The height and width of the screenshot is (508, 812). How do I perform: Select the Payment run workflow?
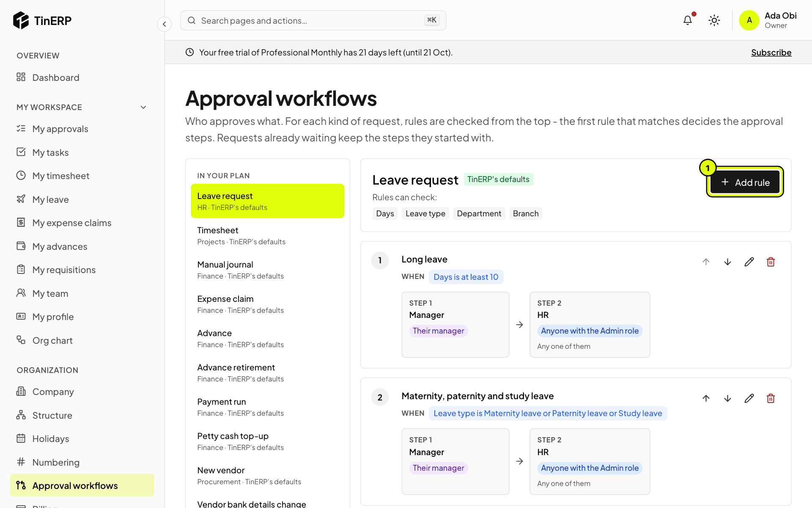coord(268,407)
